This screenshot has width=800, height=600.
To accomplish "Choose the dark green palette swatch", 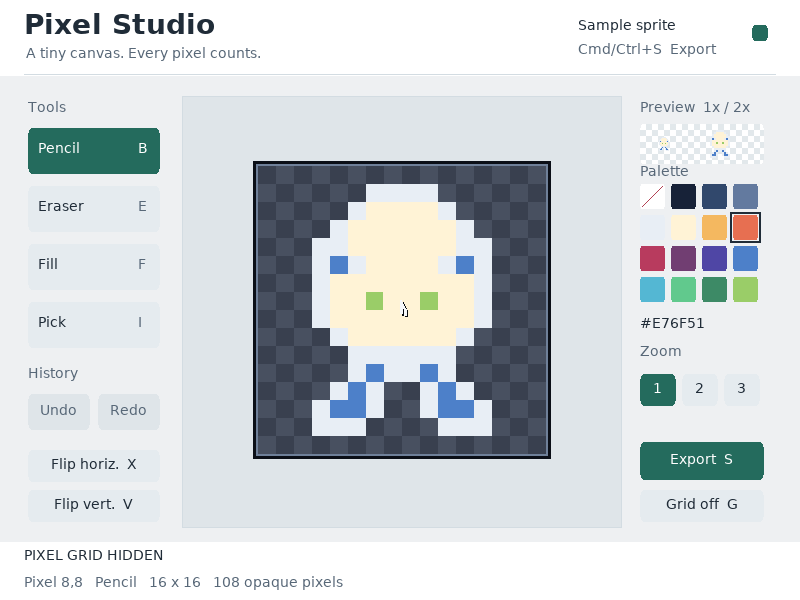I will click(x=714, y=290).
